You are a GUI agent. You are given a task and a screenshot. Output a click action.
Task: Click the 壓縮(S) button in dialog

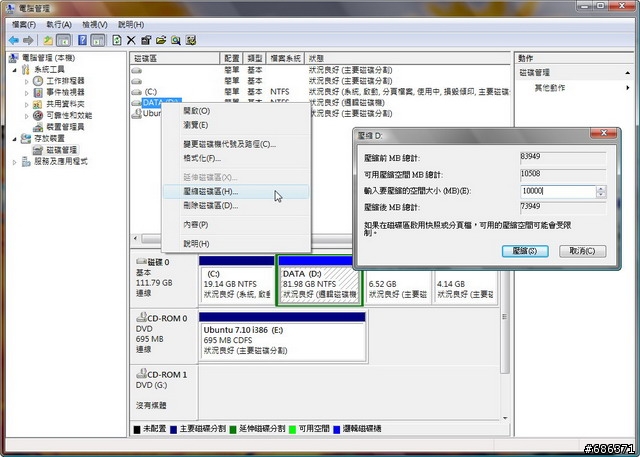[x=525, y=251]
